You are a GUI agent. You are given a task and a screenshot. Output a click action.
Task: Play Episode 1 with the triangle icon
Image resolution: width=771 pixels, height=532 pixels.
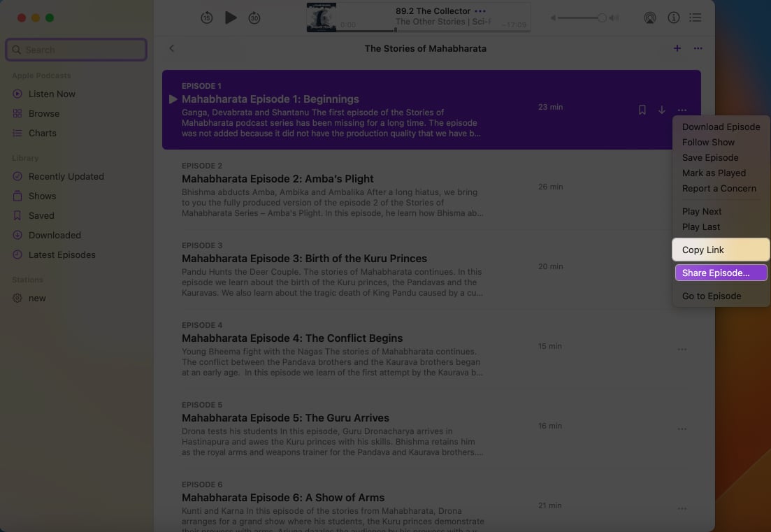click(x=173, y=99)
